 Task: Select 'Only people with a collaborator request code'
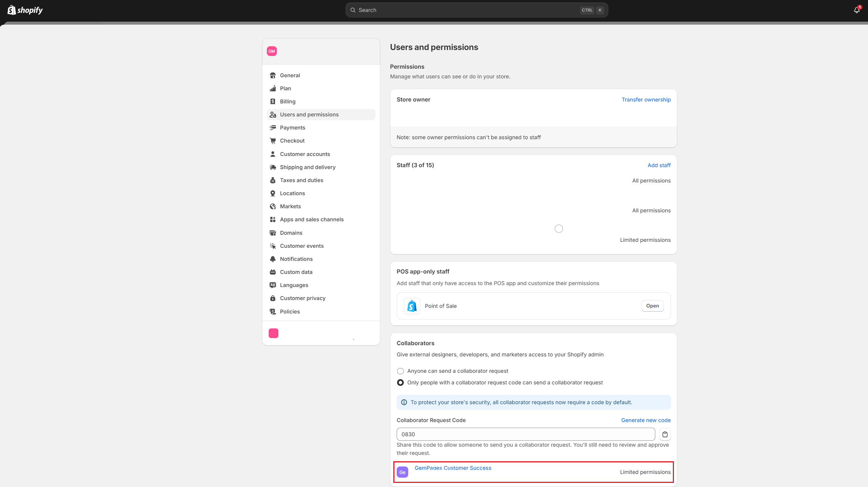click(400, 382)
